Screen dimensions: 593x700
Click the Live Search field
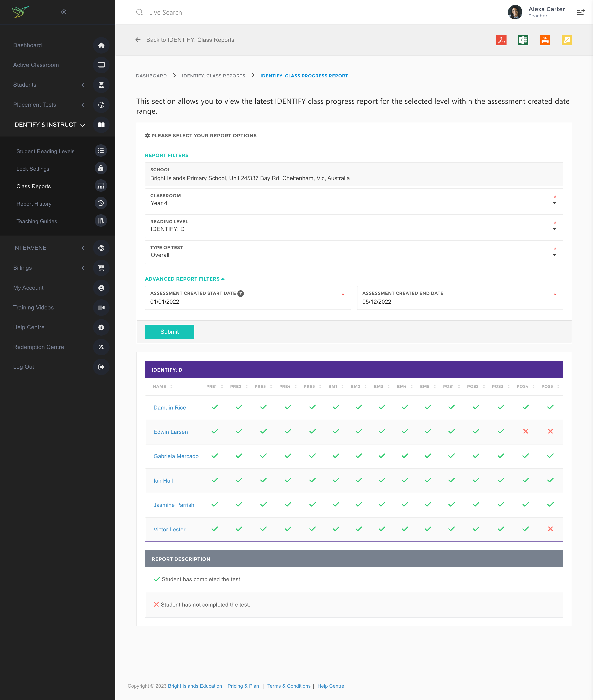point(165,12)
